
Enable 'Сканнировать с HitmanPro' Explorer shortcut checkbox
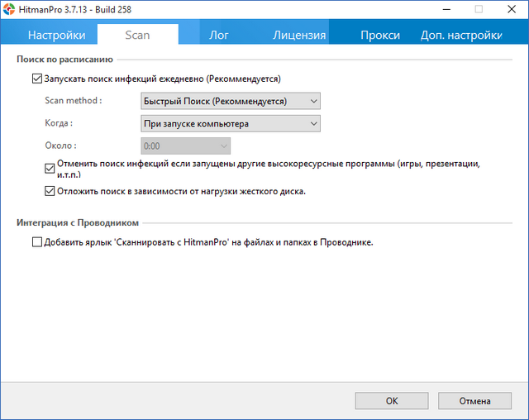point(36,242)
